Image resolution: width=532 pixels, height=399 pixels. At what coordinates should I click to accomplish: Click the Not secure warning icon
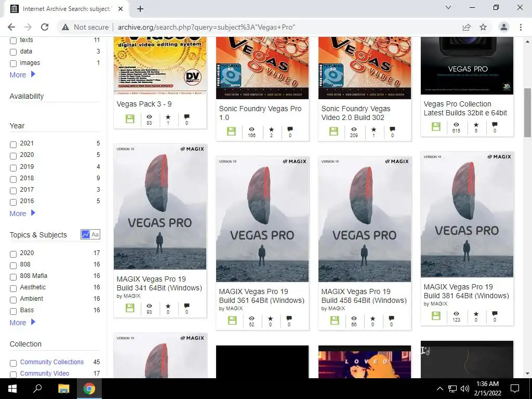point(65,27)
